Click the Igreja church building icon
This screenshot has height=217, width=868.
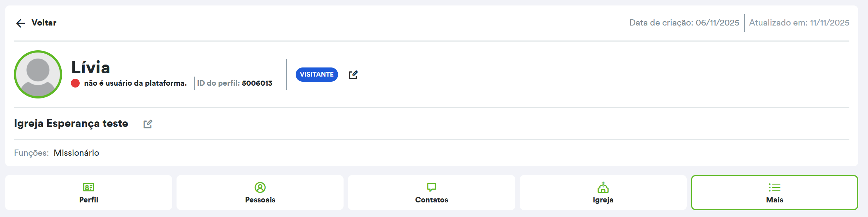(603, 187)
